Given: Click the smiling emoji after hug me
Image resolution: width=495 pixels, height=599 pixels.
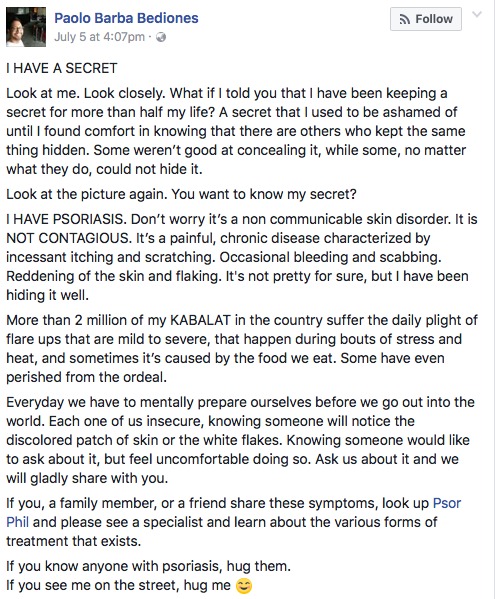Looking at the screenshot, I should 244,586.
